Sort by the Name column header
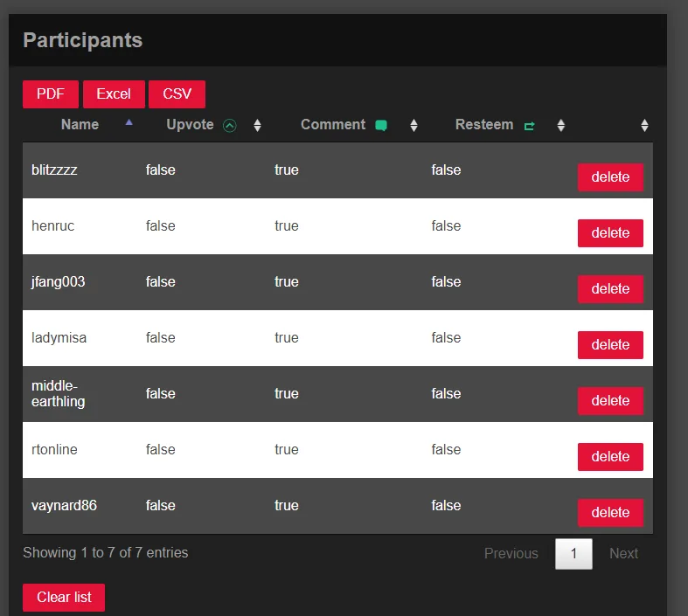 coord(80,125)
